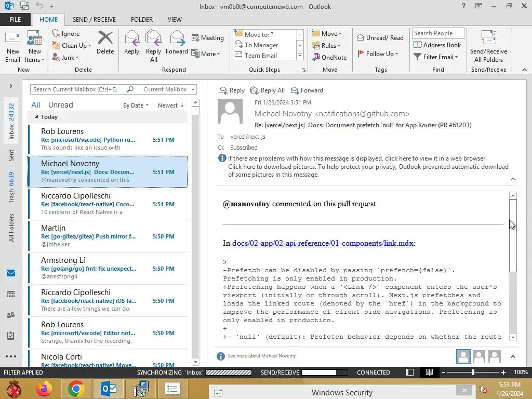Select first contact in people pane
The image size is (532, 399).
463,356
